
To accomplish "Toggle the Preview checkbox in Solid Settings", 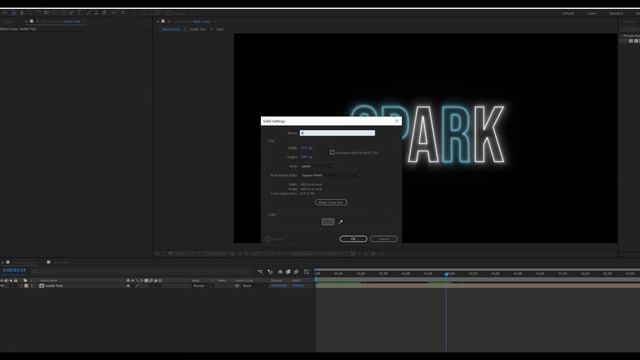I will pyautogui.click(x=268, y=239).
